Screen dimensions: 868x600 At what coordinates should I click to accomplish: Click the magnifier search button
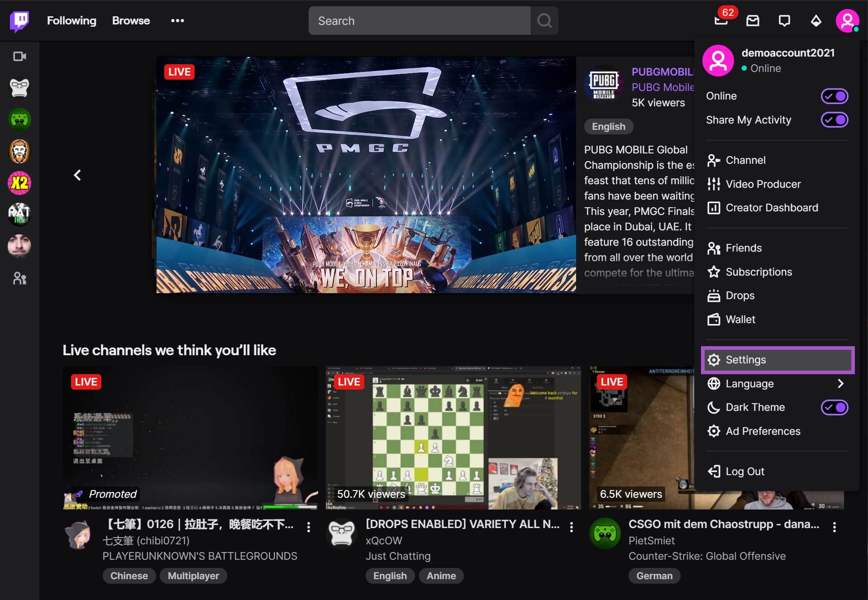tap(544, 21)
